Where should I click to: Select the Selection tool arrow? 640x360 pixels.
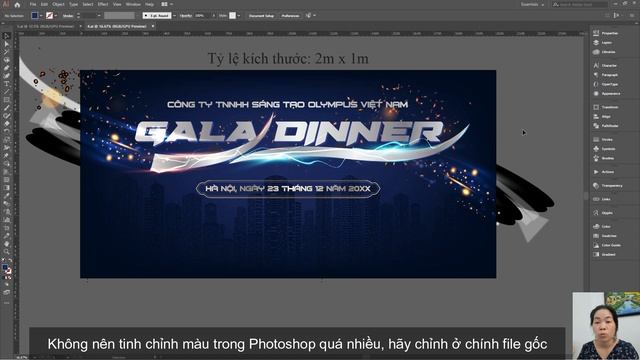(6, 36)
